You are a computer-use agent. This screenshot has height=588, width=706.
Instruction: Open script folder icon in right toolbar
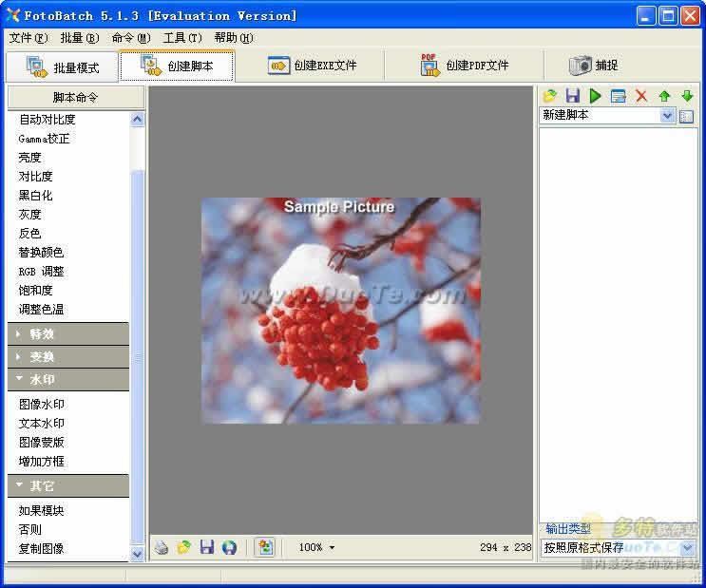[550, 96]
